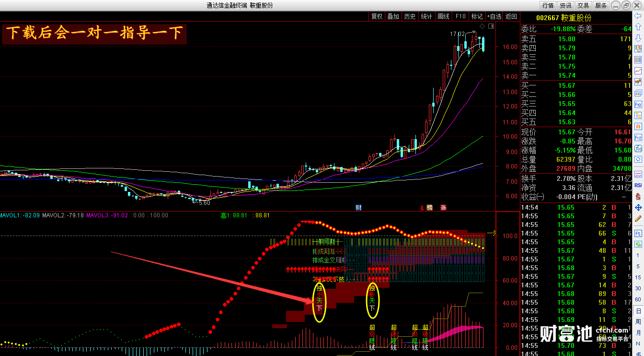Click the checklist icon below down arrow

point(638,49)
